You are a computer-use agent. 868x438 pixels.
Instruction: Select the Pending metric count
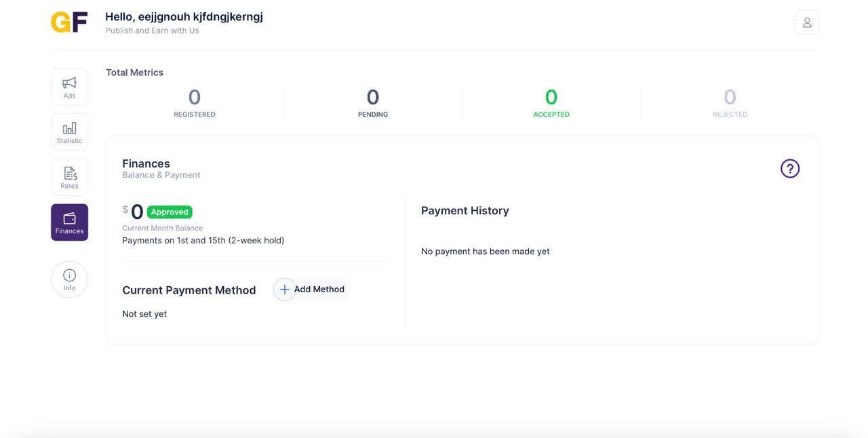(x=373, y=97)
